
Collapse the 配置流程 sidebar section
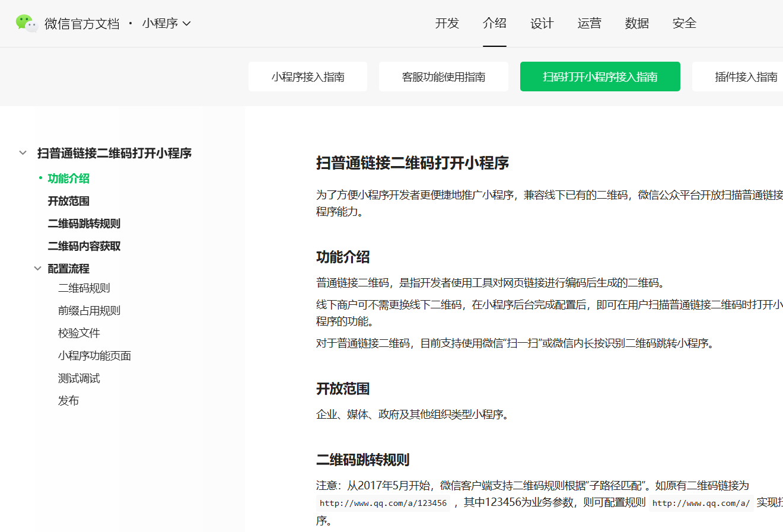pyautogui.click(x=38, y=269)
